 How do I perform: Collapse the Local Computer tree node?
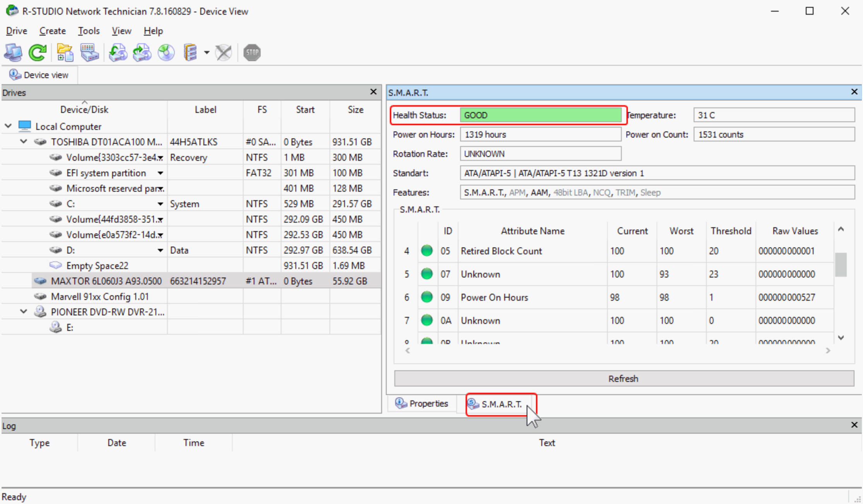pyautogui.click(x=9, y=126)
